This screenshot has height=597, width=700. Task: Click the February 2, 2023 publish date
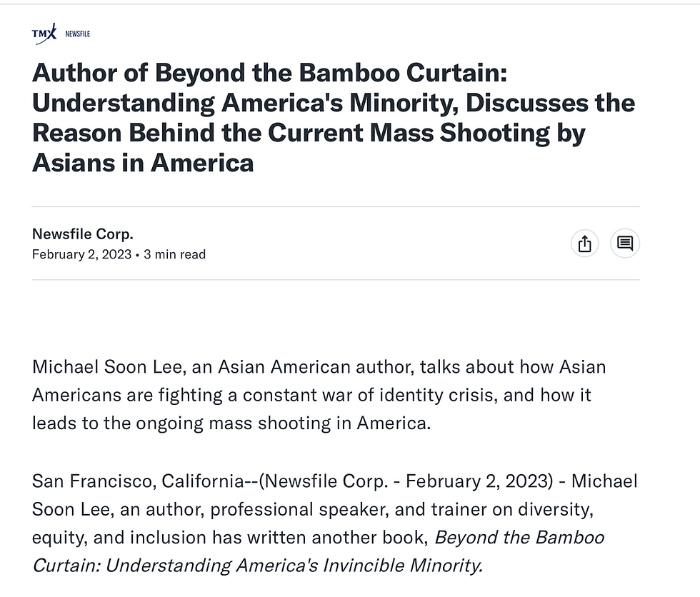(x=81, y=254)
